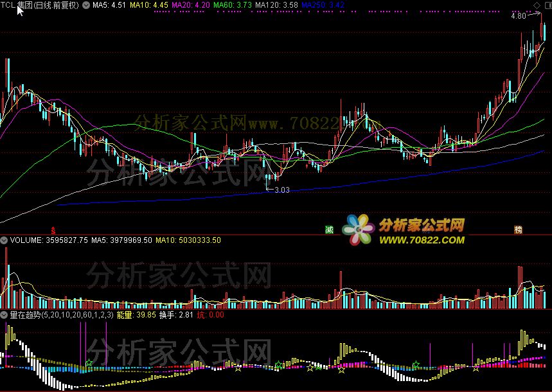Image resolution: width=552 pixels, height=392 pixels.
Task: Expand the VOLUME indicator menu arrow
Action: (x=4, y=240)
